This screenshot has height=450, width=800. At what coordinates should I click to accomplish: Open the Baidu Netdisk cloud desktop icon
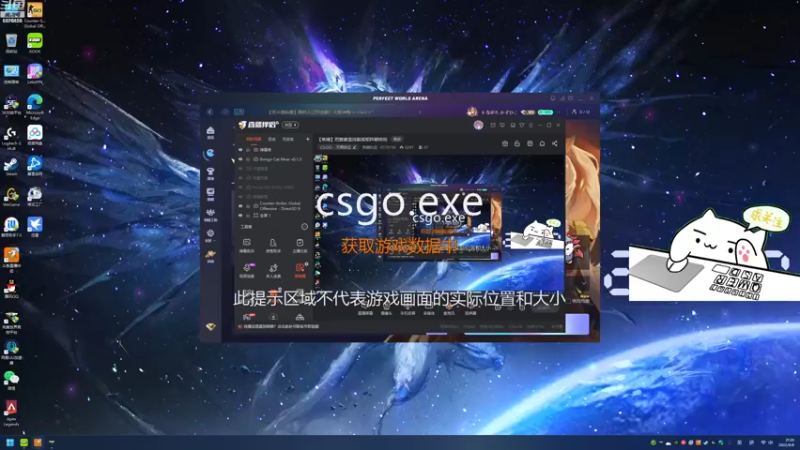click(x=35, y=136)
